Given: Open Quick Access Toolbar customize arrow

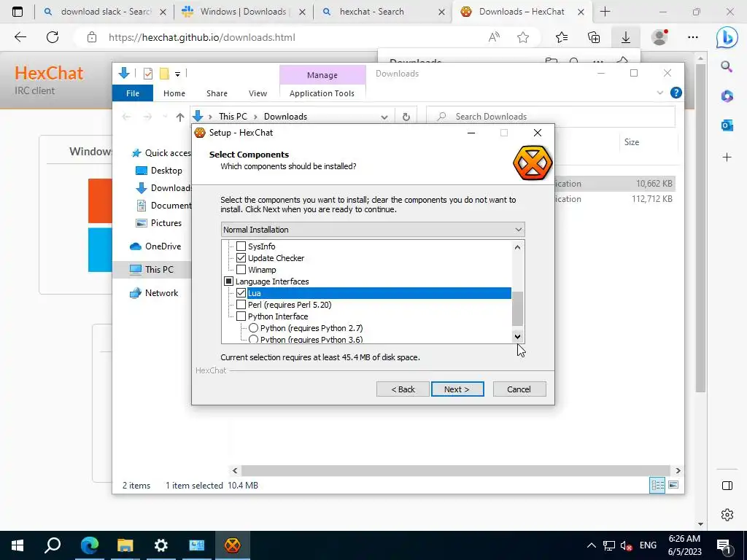Looking at the screenshot, I should (x=177, y=74).
